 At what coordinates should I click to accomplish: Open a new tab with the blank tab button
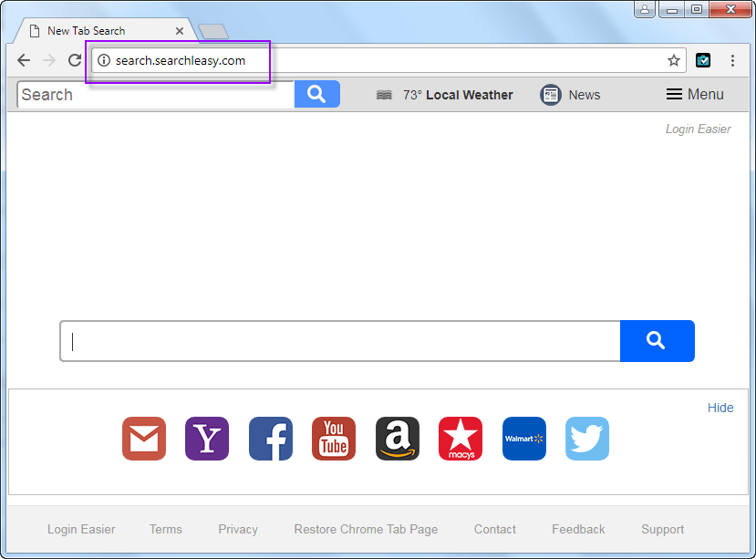click(x=213, y=31)
